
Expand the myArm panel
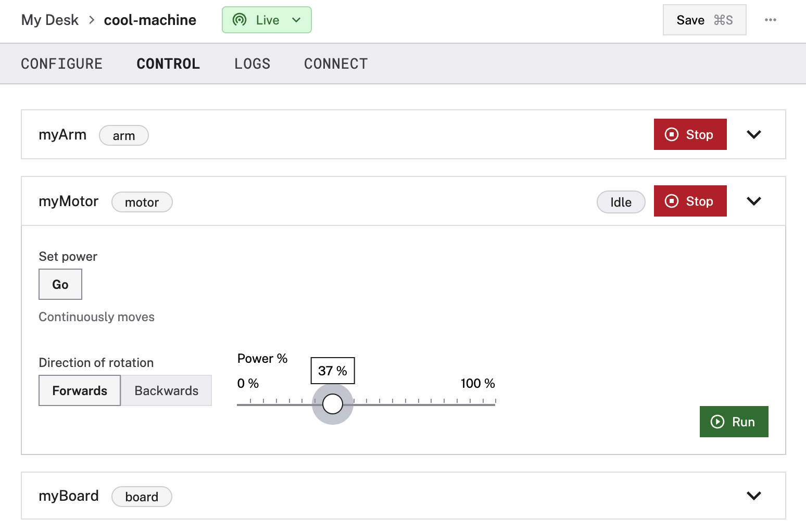pyautogui.click(x=753, y=134)
